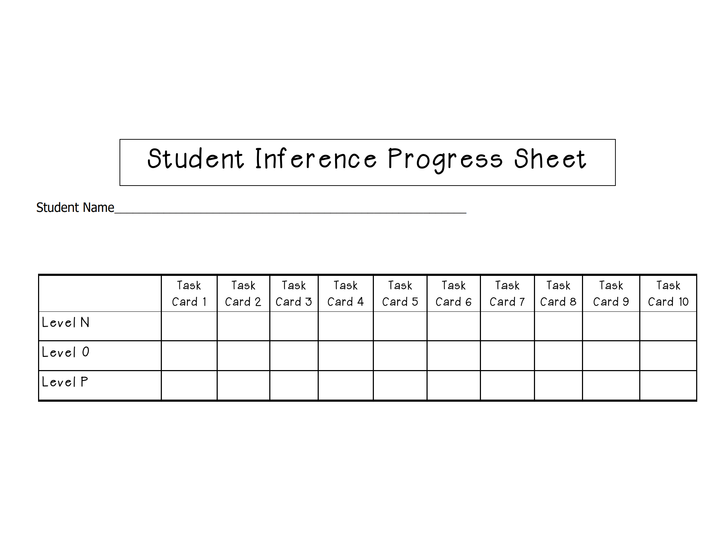The image size is (720, 556).
Task: Click the Level P, Task Card 3 cell
Action: [x=294, y=385]
